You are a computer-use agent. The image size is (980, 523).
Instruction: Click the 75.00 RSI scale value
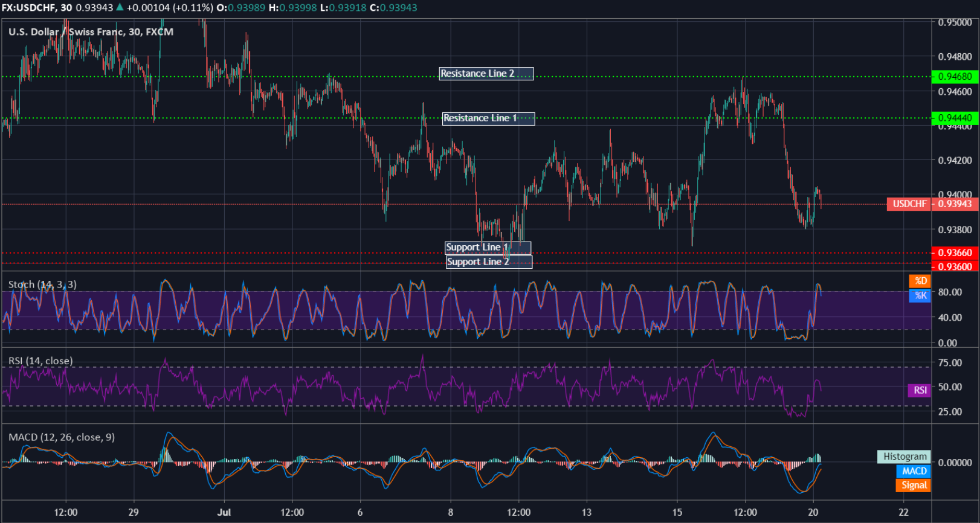950,362
